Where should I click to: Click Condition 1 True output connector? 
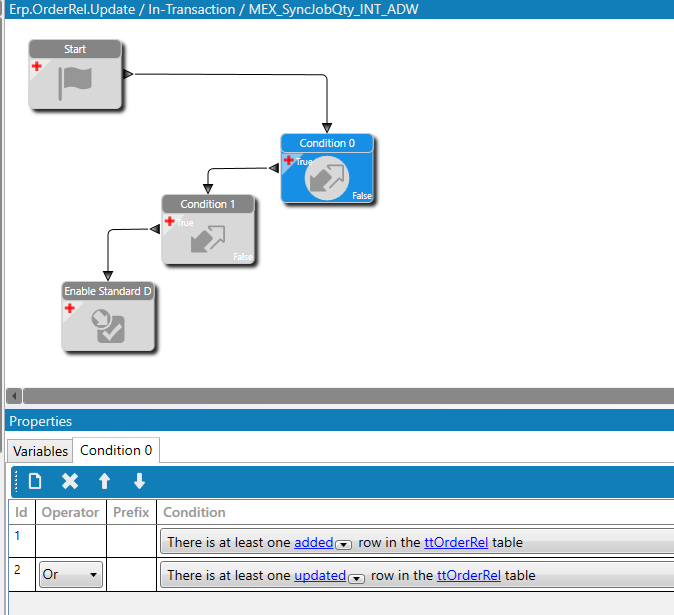click(155, 229)
